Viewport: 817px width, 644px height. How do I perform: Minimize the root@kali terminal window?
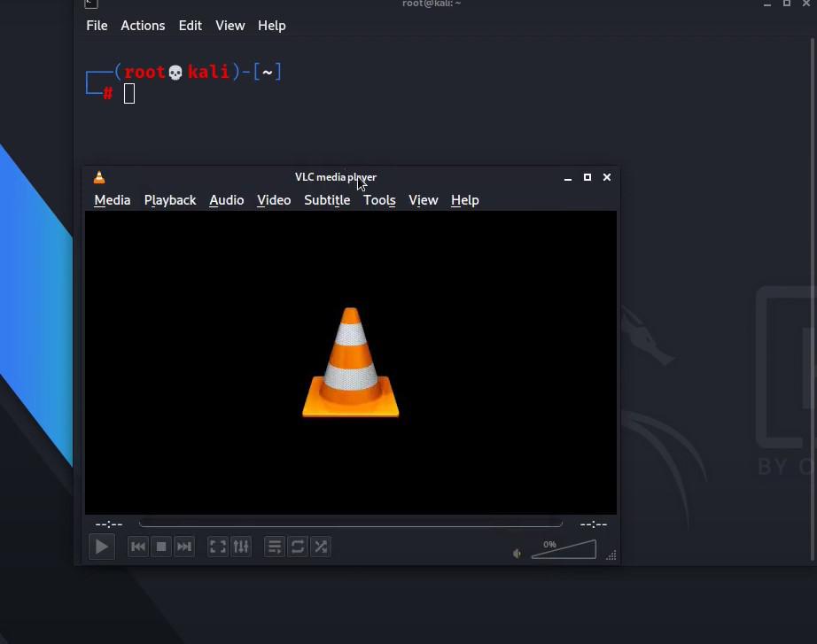[767, 4]
